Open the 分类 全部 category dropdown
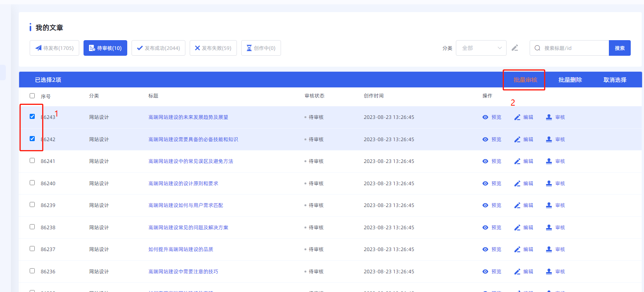 coord(481,48)
